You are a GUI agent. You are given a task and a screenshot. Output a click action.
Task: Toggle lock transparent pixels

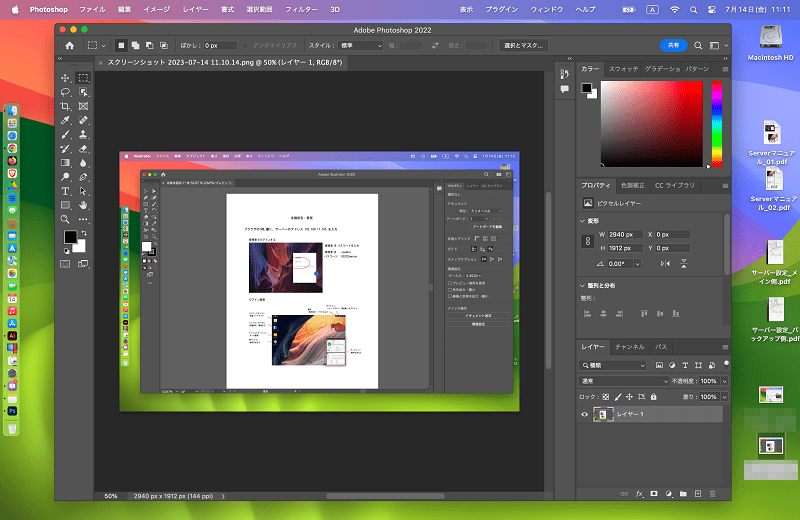[x=606, y=397]
